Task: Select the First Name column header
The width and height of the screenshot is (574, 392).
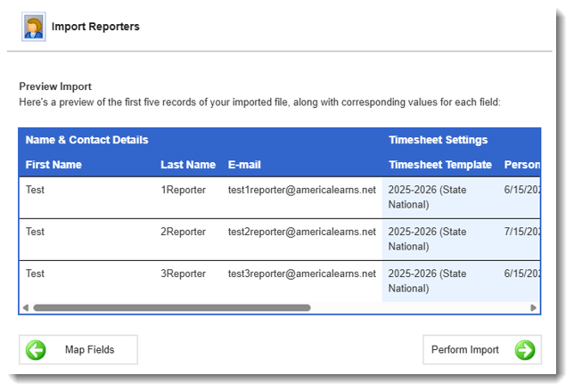Action: 53,165
